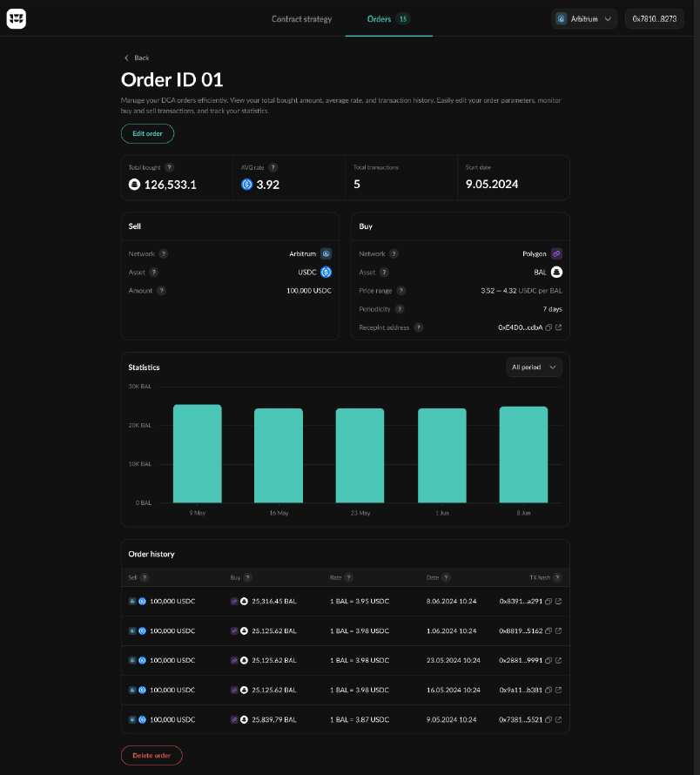Click the Polygon network icon in Buy panel
The width and height of the screenshot is (700, 775).
(x=556, y=253)
